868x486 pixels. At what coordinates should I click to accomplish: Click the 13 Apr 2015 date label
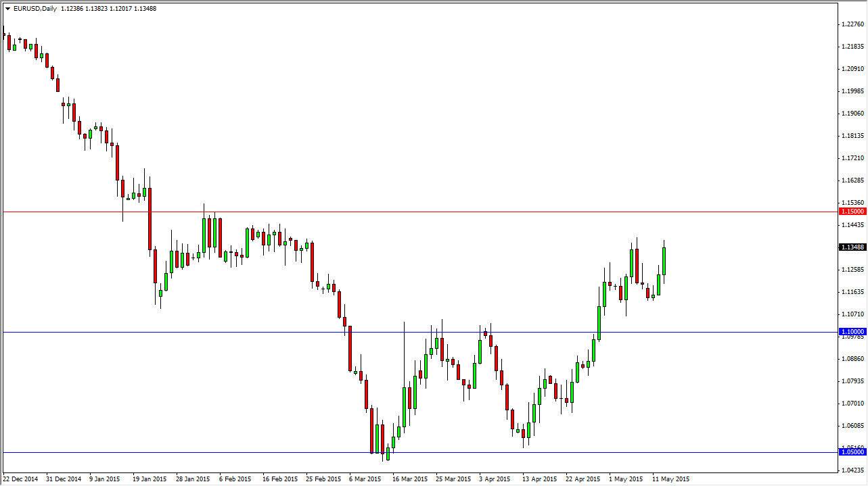[540, 479]
